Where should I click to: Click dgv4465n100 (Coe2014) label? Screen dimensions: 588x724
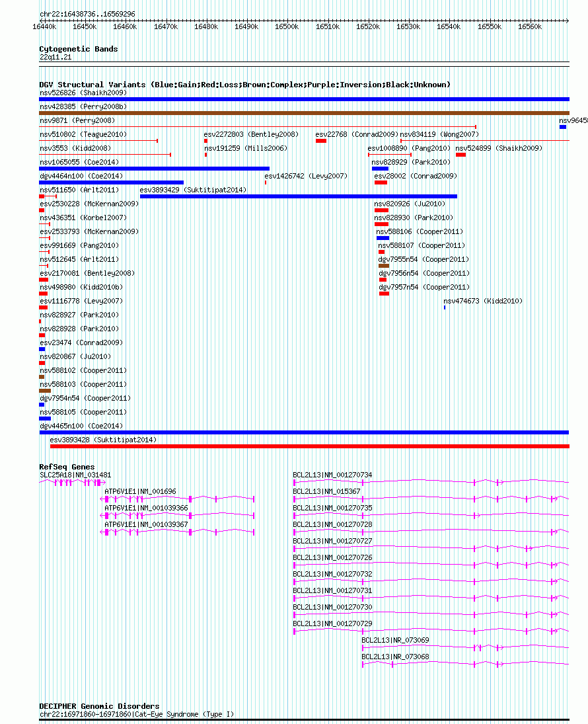pos(81,425)
